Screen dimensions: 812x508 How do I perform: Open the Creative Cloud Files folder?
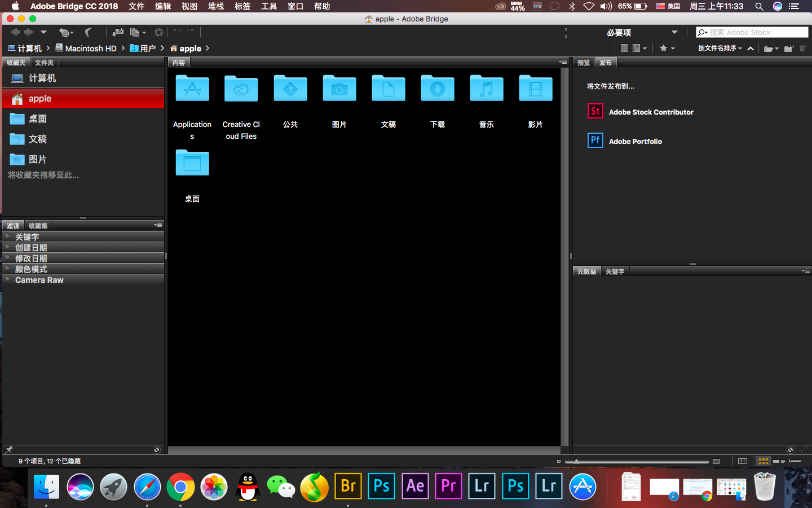point(241,89)
